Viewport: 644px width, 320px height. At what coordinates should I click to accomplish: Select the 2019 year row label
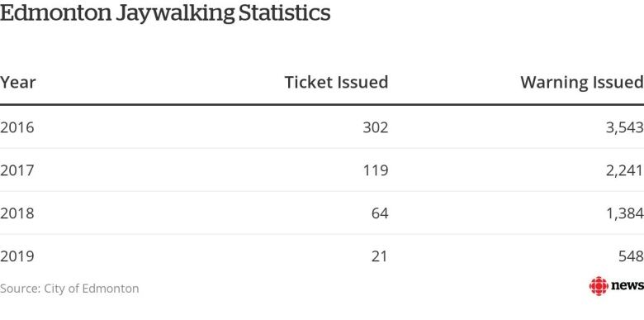pyautogui.click(x=17, y=256)
